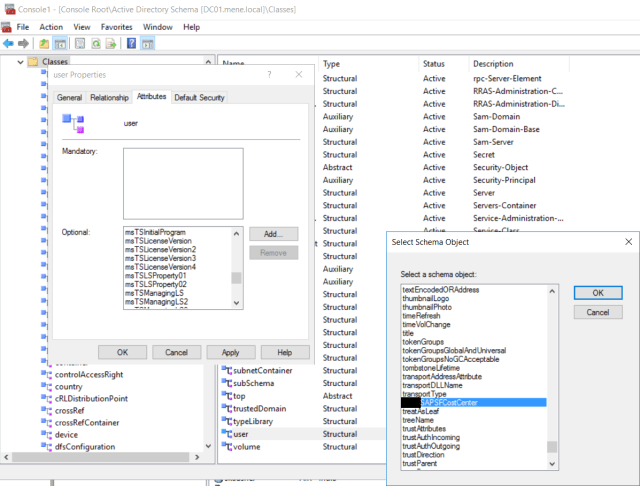
Task: Click the Export List toolbar icon
Action: coord(111,44)
